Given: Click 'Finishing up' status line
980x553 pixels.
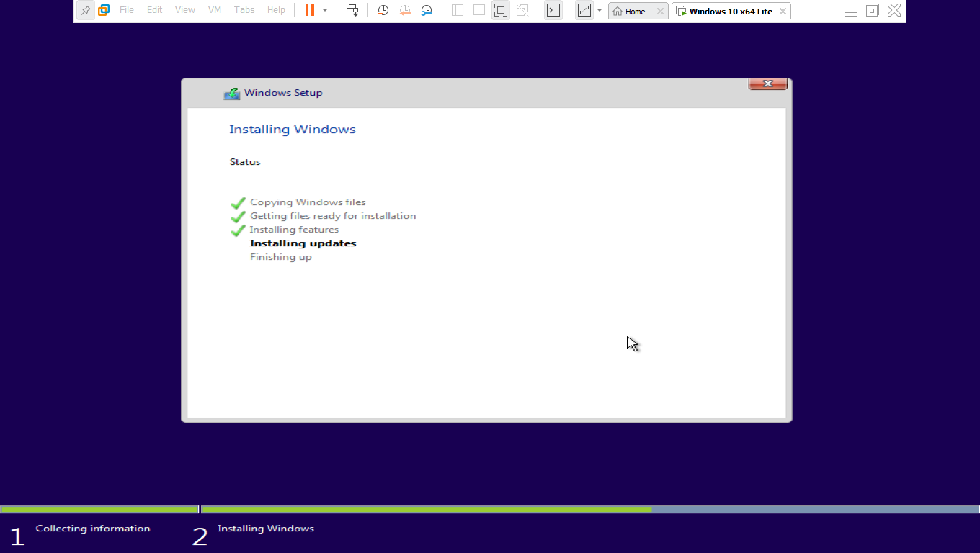Looking at the screenshot, I should (x=281, y=257).
